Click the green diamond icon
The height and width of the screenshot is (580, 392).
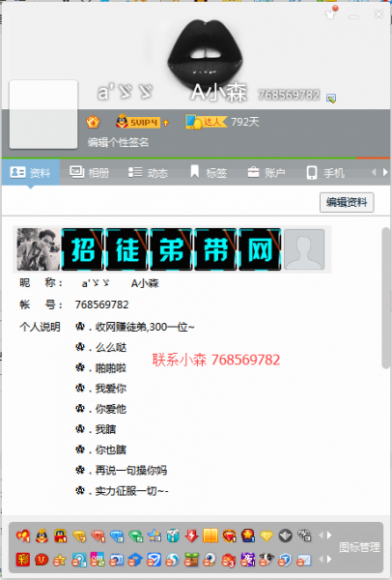(135, 536)
